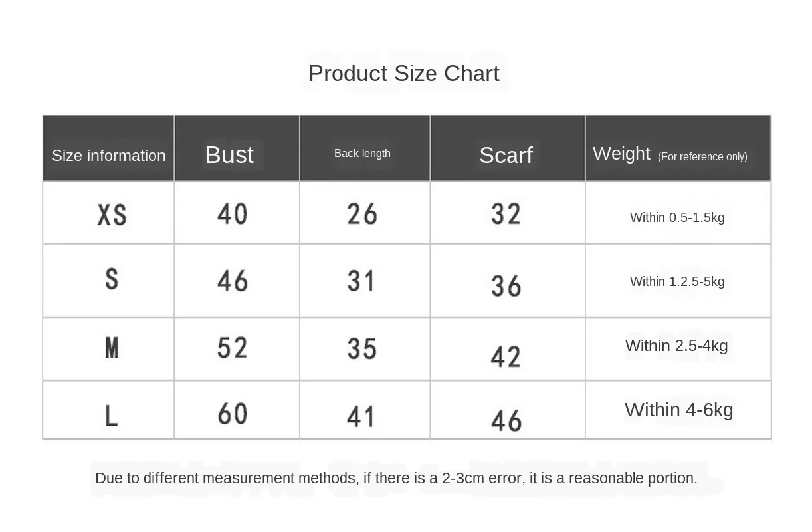Click the Weight header cell
The height and width of the screenshot is (532, 812).
click(678, 148)
